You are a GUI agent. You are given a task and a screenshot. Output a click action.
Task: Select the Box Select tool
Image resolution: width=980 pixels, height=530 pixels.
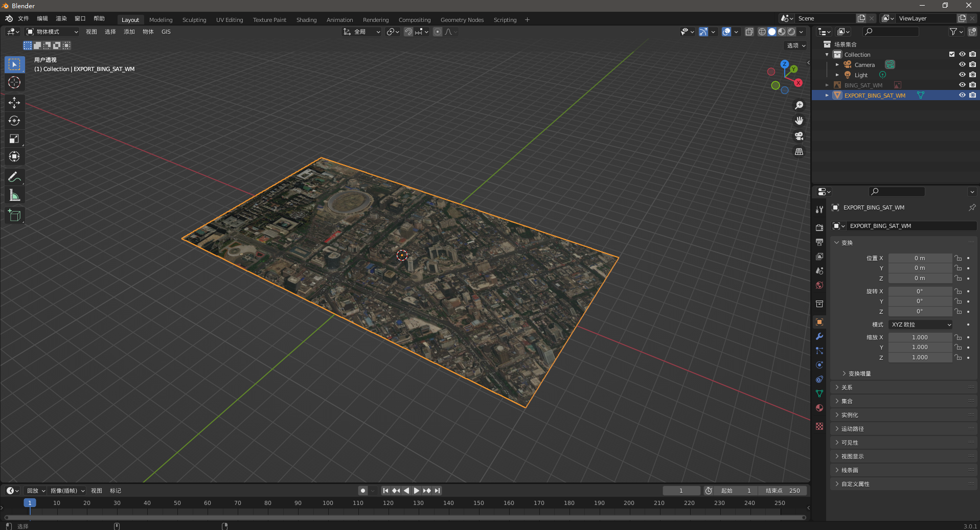coord(14,64)
